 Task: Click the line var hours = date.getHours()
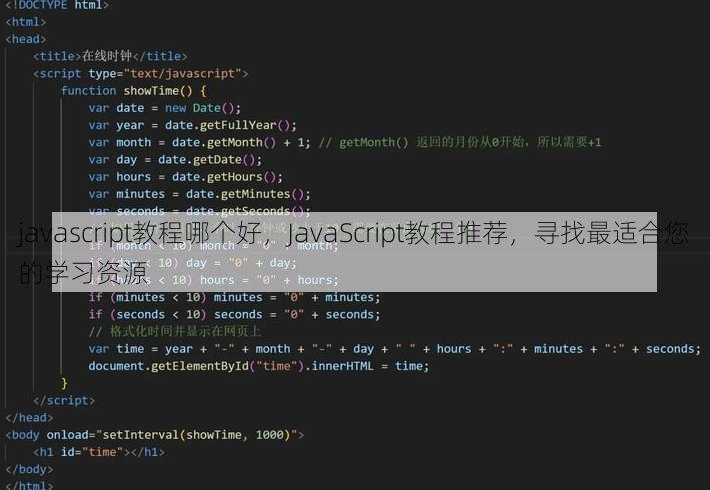click(186, 177)
